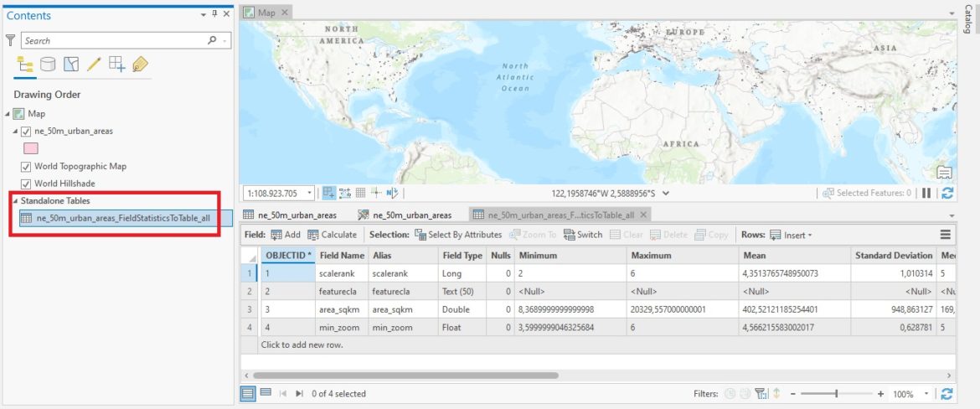
Task: Select List By Data Source cylinder icon
Action: 48,64
